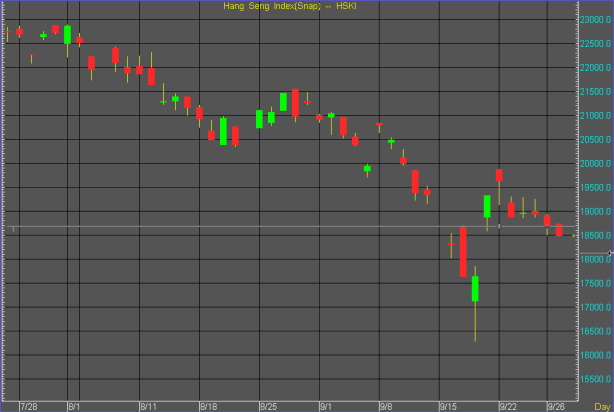The height and width of the screenshot is (412, 614).
Task: Select the 9/26 date label
Action: point(556,407)
